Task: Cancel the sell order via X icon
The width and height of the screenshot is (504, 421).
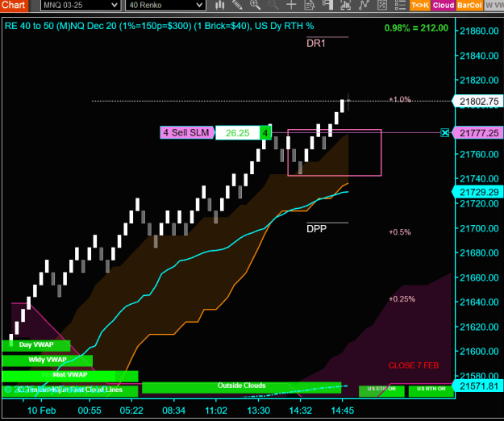Action: tap(444, 132)
